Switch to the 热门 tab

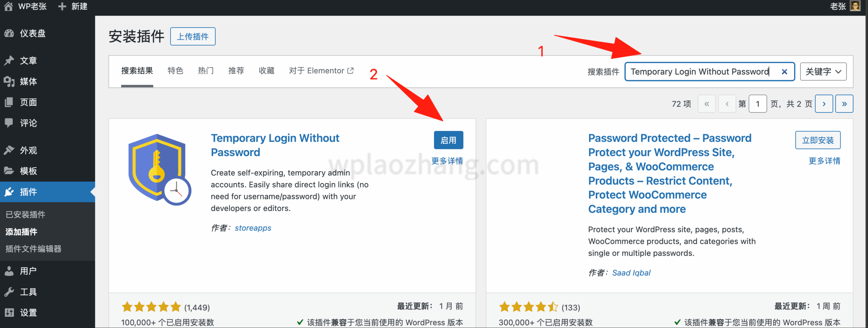pos(206,71)
